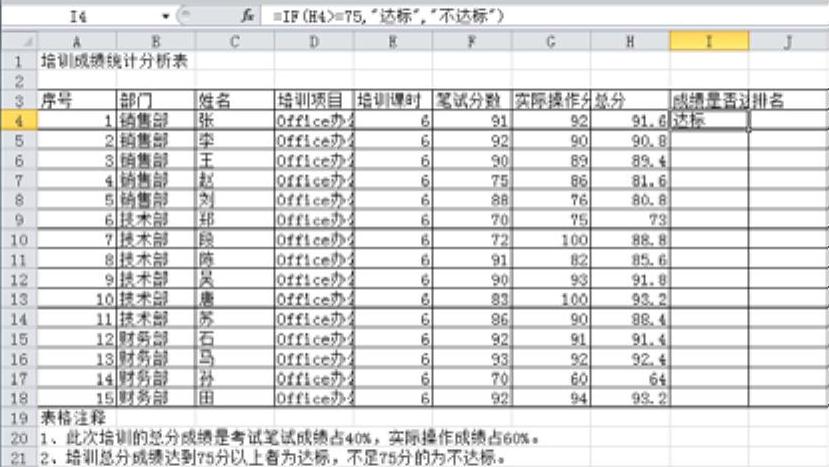Select row 1 header

click(19, 61)
